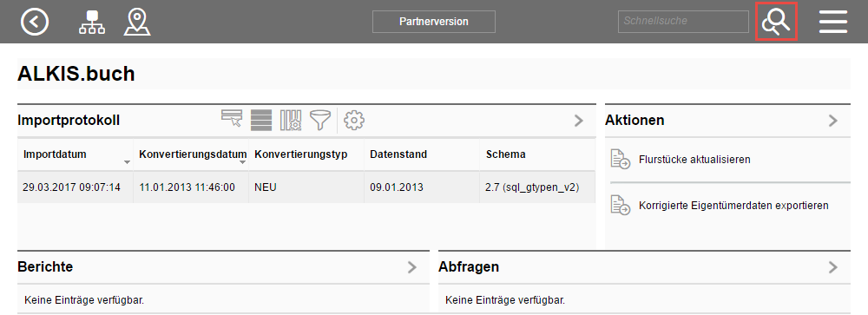Click Keine Einträge verfügbar under Abfragen
868x315 pixels.
click(x=505, y=300)
